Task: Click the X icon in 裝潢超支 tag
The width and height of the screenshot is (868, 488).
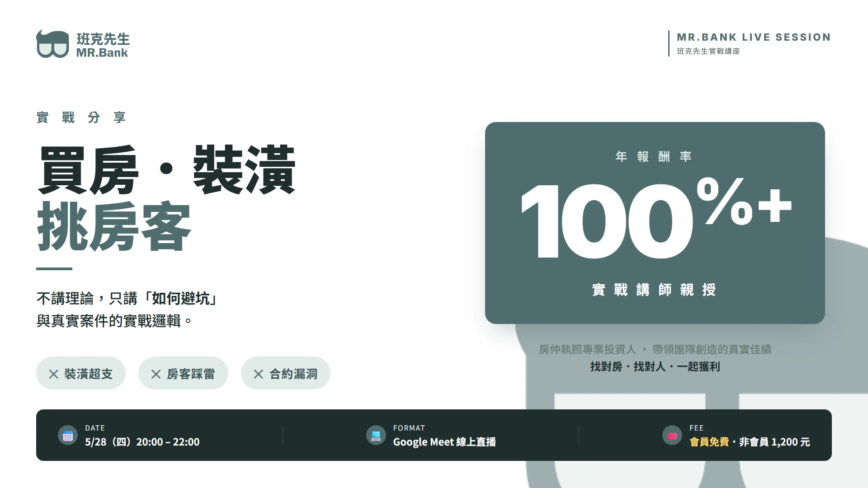Action: pyautogui.click(x=53, y=374)
